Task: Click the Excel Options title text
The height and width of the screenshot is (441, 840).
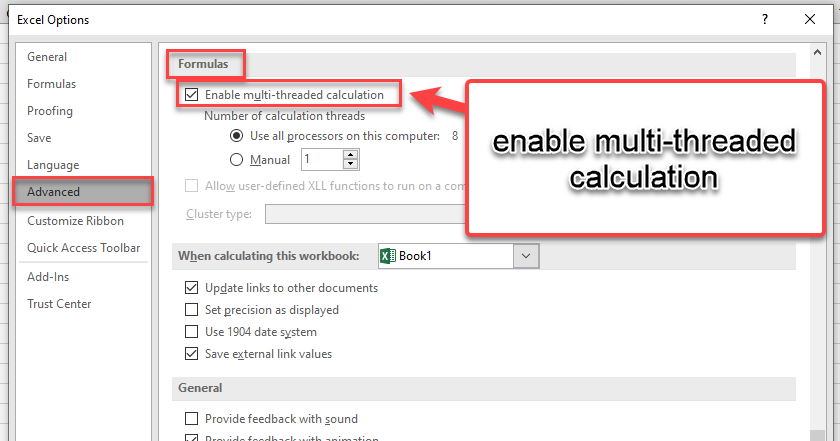Action: click(x=53, y=20)
